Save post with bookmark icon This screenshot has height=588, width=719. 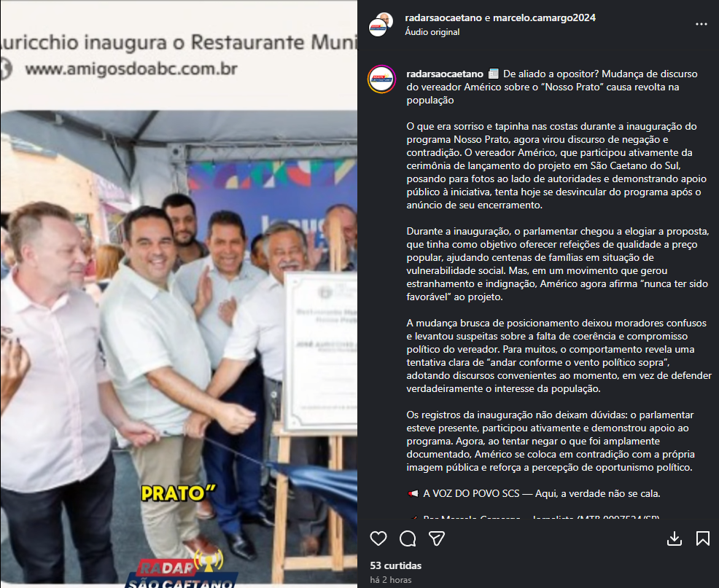(x=702, y=538)
